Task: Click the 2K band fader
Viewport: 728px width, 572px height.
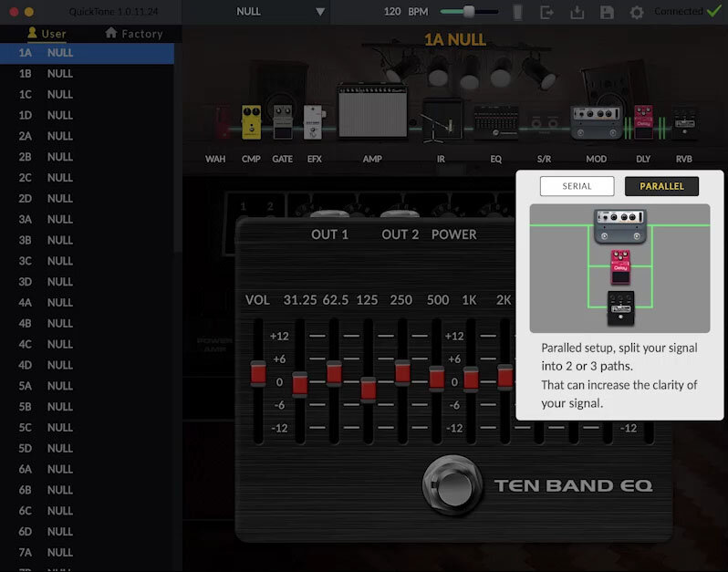Action: 505,377
